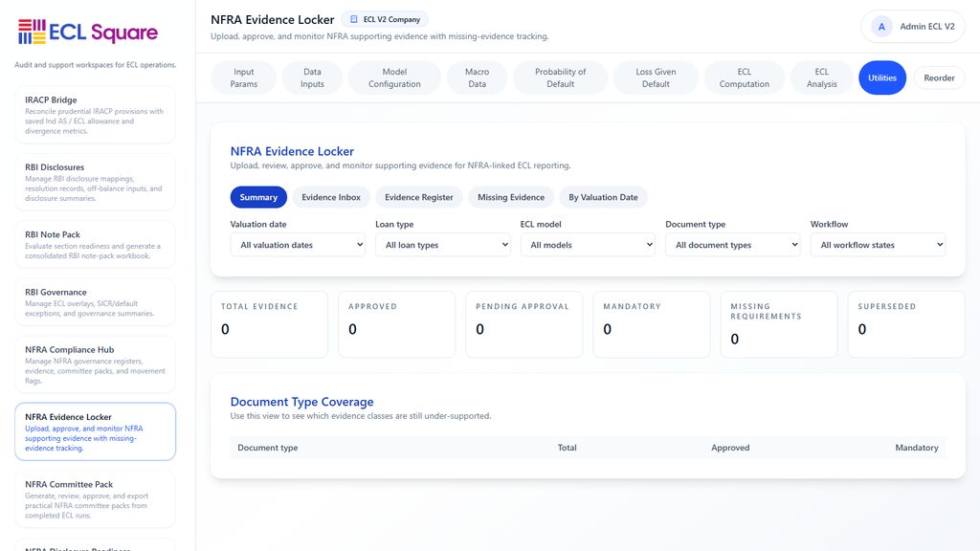Click the ECL V2 Company badge
The width and height of the screenshot is (980, 551).
point(385,19)
